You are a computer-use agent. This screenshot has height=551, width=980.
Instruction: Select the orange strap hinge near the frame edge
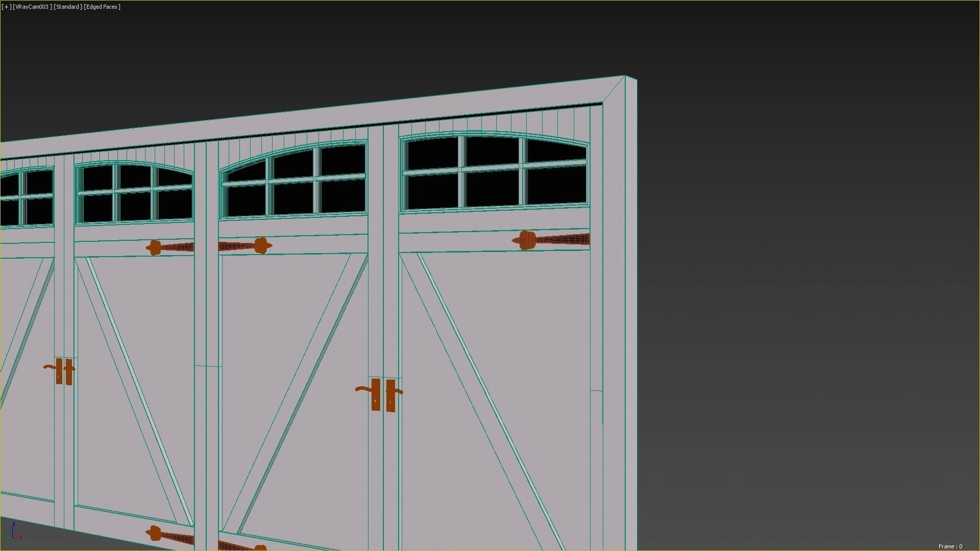coord(551,240)
